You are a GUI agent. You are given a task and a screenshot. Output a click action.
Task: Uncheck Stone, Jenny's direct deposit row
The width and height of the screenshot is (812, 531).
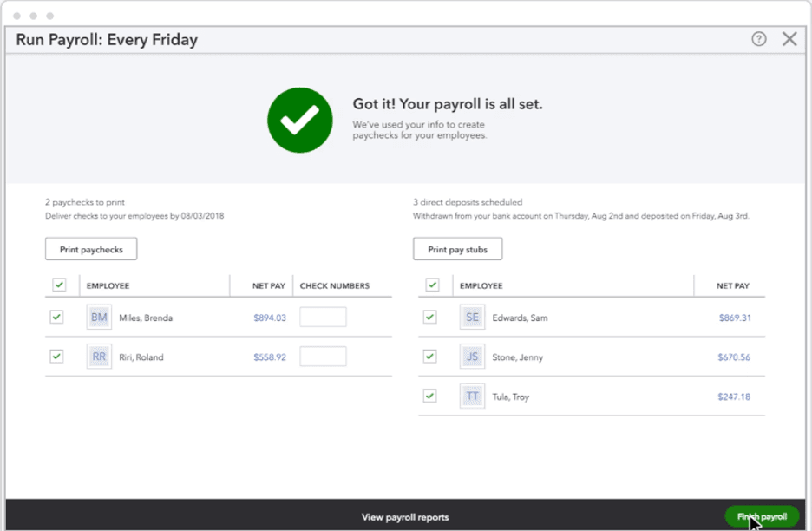click(x=429, y=357)
